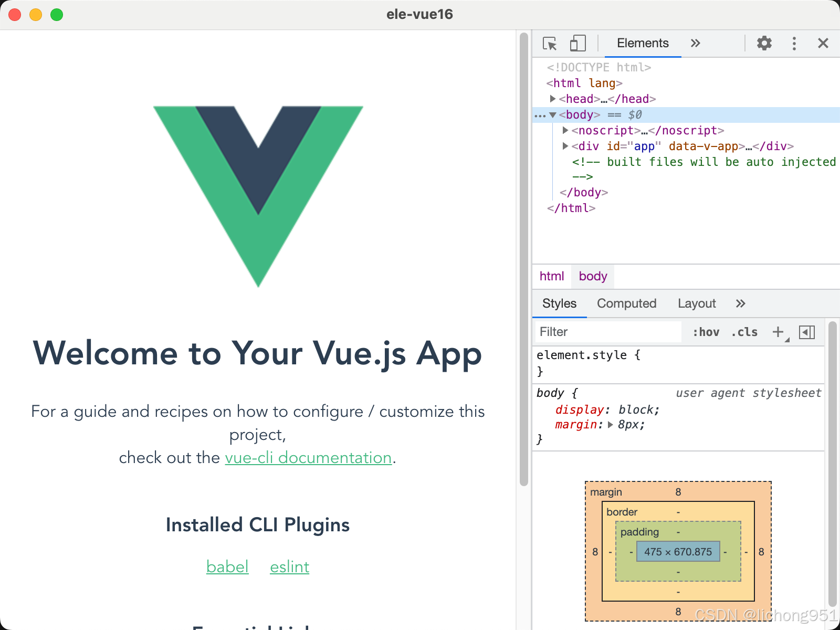The height and width of the screenshot is (630, 840).
Task: Toggle the .cls class editor button
Action: [x=744, y=332]
